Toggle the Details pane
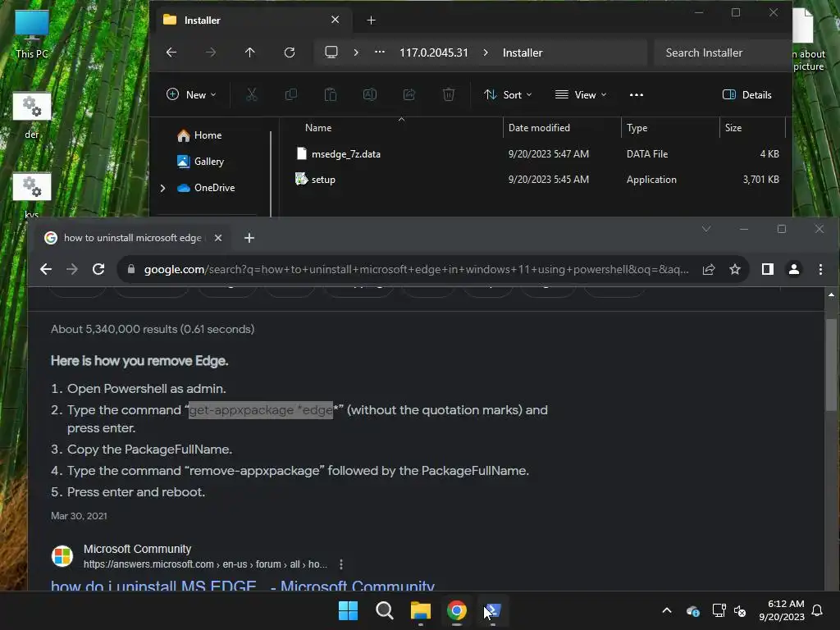The width and height of the screenshot is (840, 630). [746, 95]
